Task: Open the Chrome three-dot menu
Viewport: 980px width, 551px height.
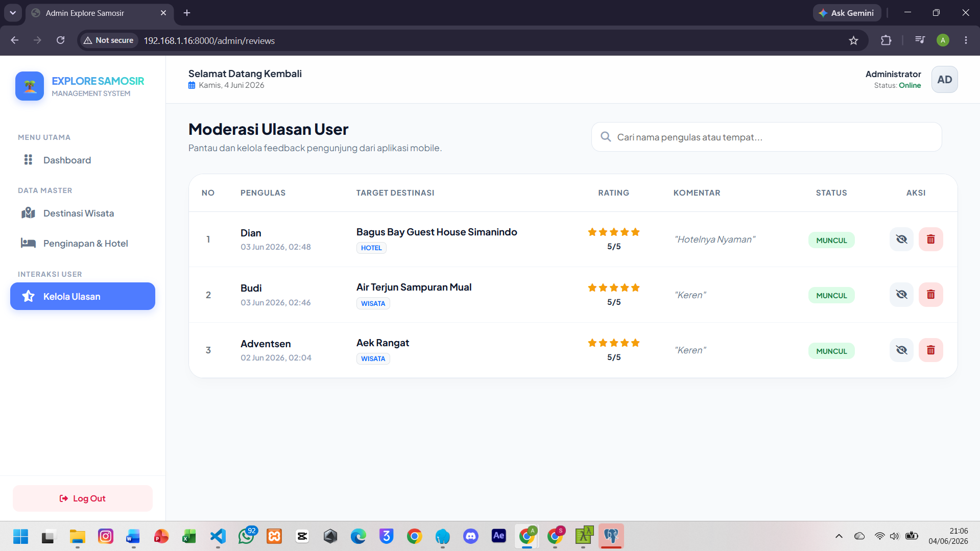Action: 966,40
